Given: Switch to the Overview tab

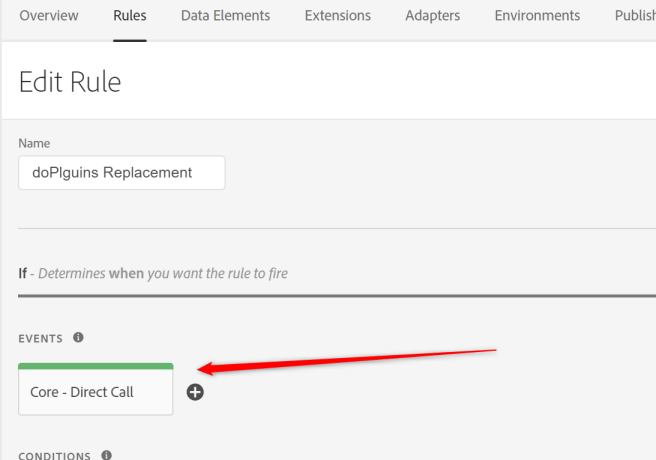Looking at the screenshot, I should coord(50,16).
